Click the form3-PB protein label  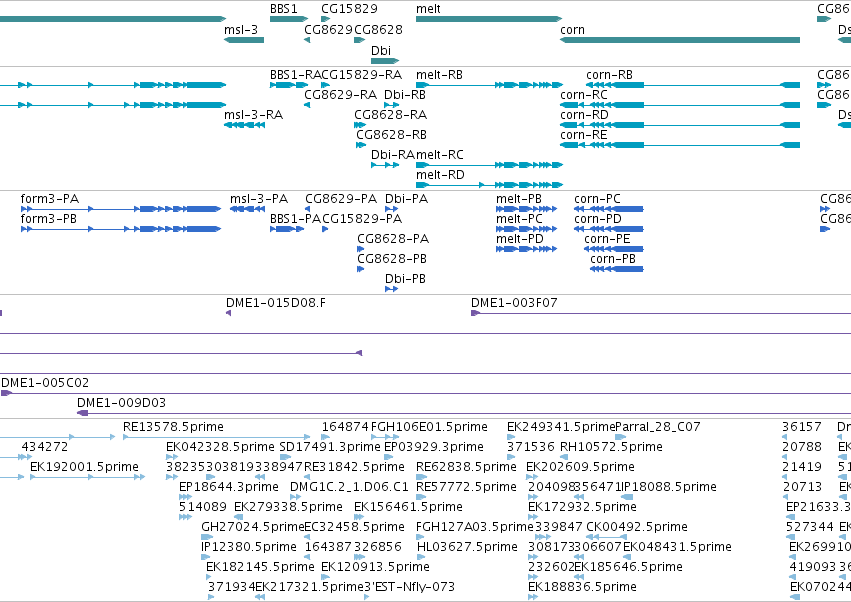click(x=49, y=219)
